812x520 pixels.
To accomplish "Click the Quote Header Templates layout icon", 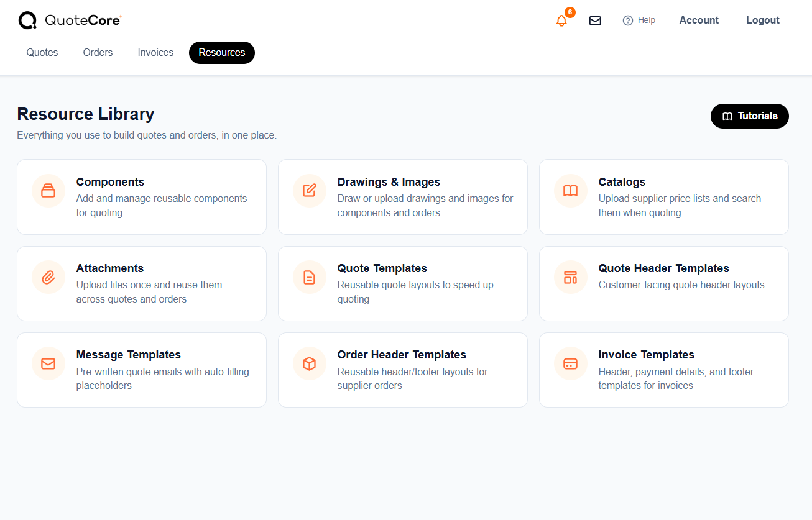I will (x=571, y=277).
